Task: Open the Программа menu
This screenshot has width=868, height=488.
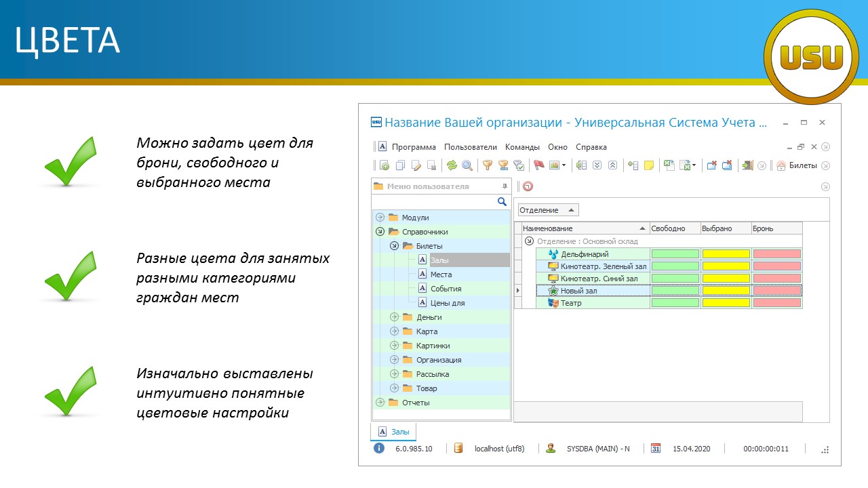Action: point(414,147)
